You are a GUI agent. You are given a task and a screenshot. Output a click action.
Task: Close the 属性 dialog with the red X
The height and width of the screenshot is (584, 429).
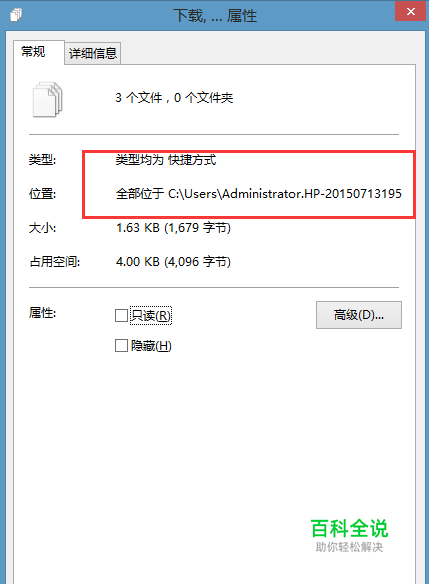[410, 12]
